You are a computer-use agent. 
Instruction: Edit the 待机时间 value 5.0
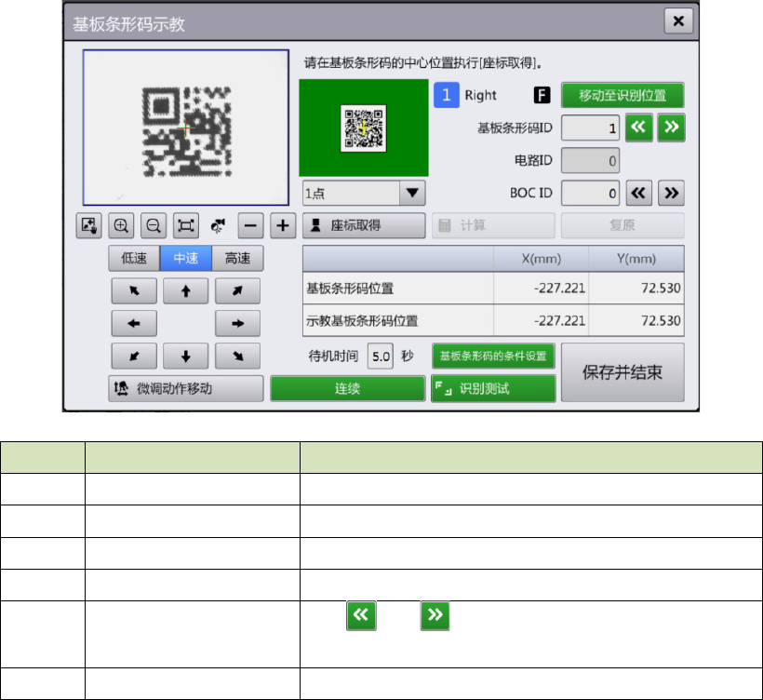coord(381,357)
